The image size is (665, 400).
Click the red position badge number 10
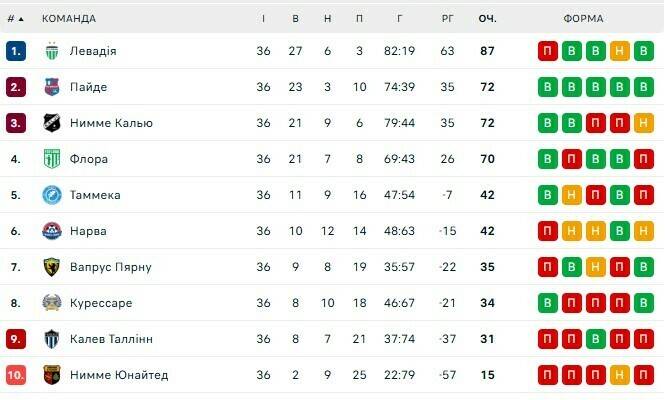15,375
